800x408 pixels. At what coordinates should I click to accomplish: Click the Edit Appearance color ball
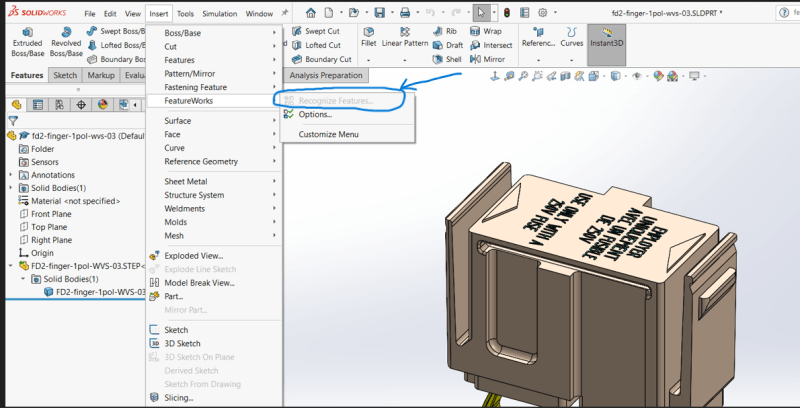[658, 76]
